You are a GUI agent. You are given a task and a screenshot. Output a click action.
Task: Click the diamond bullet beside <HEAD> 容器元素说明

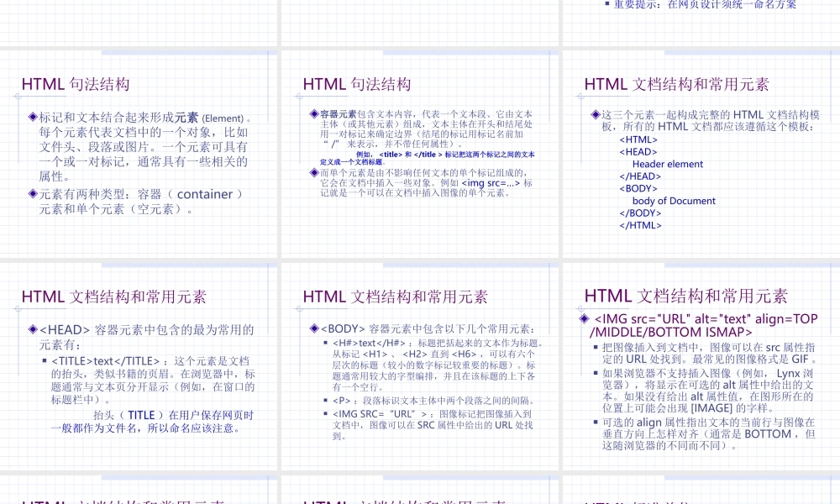point(32,330)
